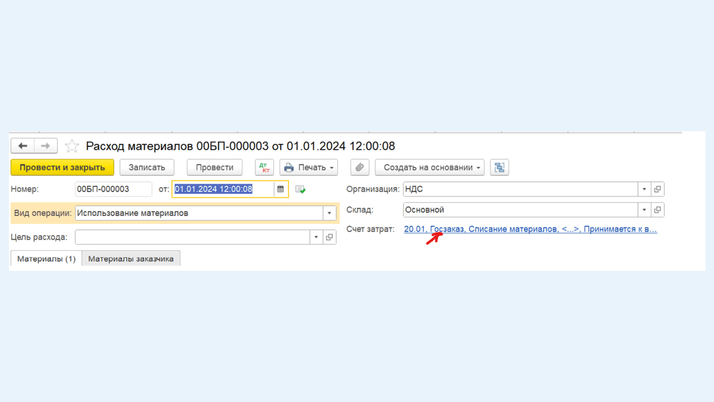
Task: Add document to favorites with star icon
Action: (x=71, y=146)
